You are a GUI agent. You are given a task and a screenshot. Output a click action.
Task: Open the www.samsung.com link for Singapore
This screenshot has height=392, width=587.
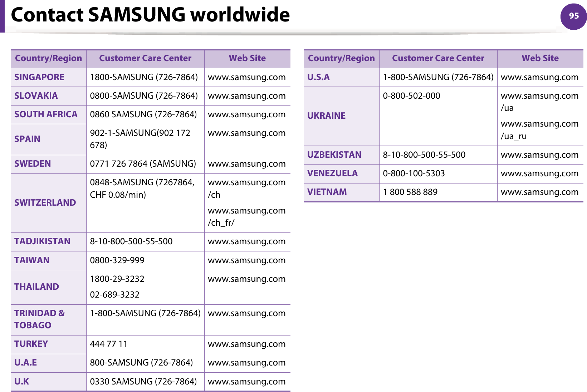247,78
